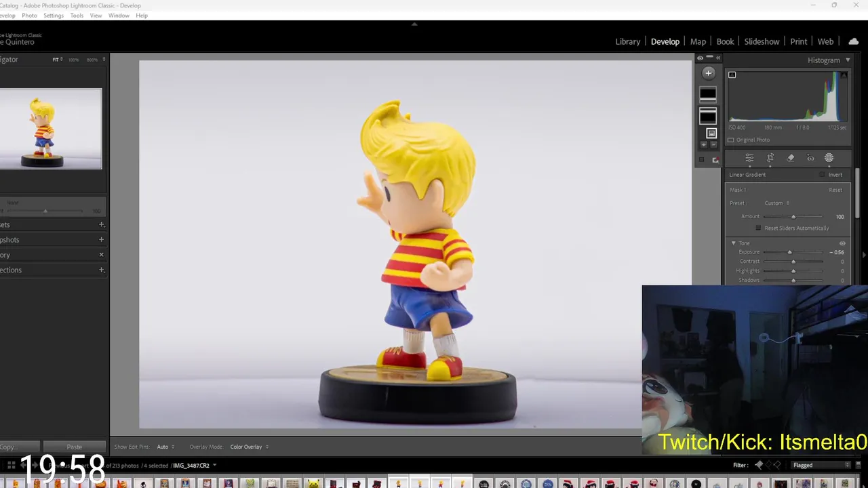Image resolution: width=868 pixels, height=488 pixels.
Task: Open the Library module
Action: point(627,41)
